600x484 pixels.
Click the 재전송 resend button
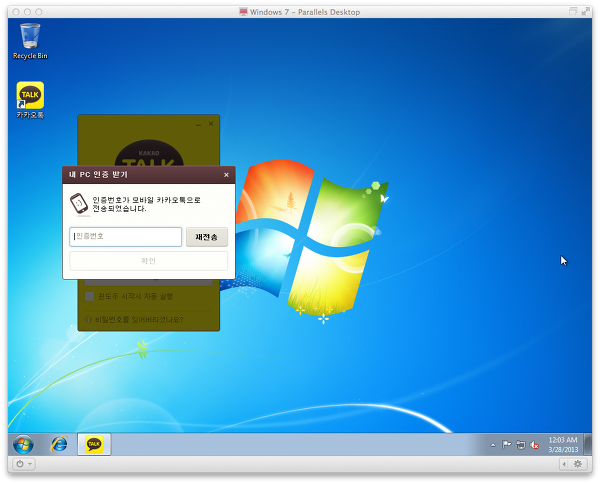(207, 237)
